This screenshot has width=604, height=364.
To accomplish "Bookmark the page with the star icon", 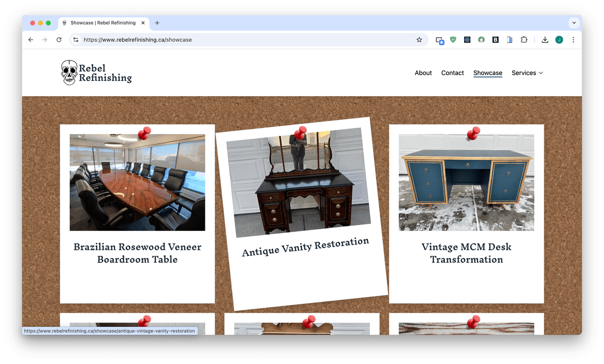I will click(x=419, y=40).
